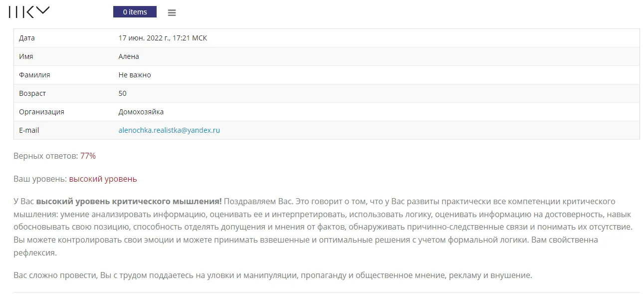Click the 77% result link
The image size is (644, 294).
tap(88, 155)
